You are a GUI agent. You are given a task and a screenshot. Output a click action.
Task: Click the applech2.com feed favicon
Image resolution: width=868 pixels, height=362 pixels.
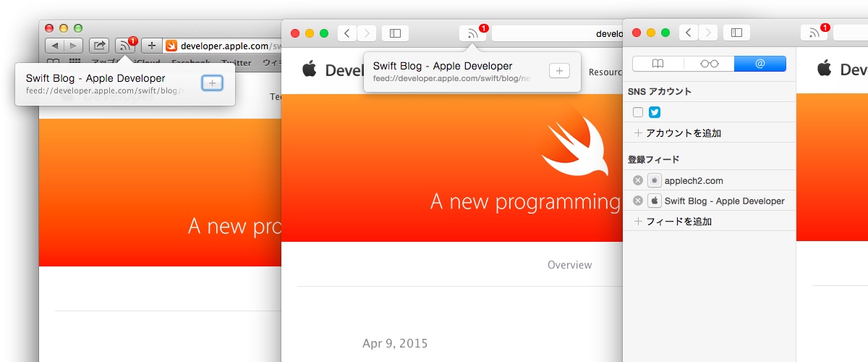(x=655, y=180)
